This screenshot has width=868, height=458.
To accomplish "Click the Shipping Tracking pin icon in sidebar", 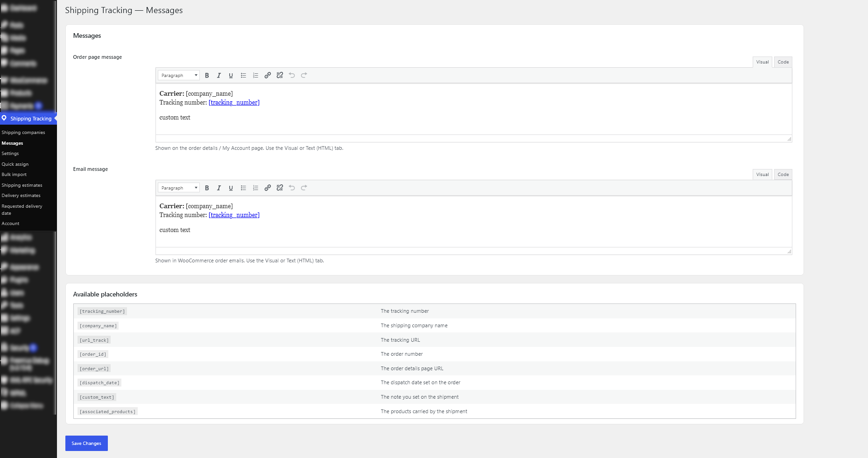I will (x=4, y=118).
